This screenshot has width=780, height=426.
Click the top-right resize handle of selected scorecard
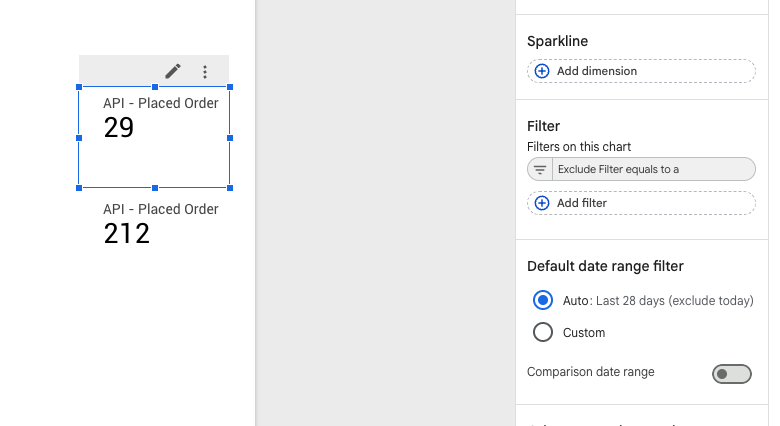click(x=230, y=87)
